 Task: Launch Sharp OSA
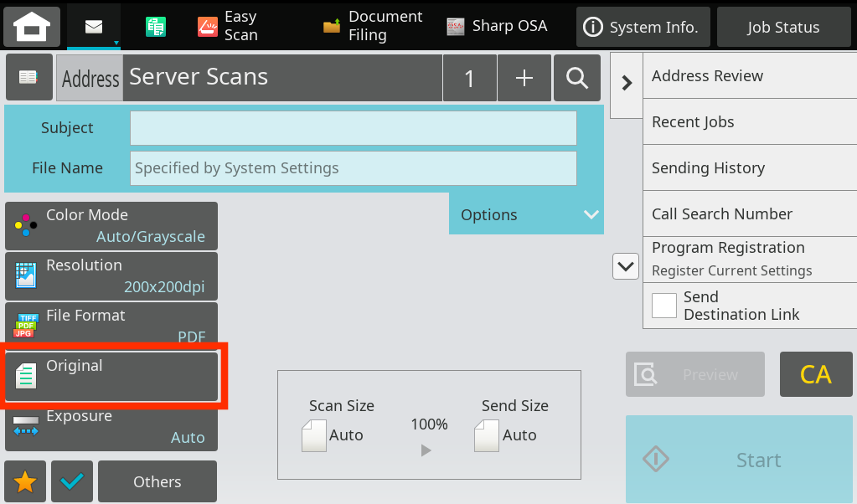pyautogui.click(x=497, y=27)
